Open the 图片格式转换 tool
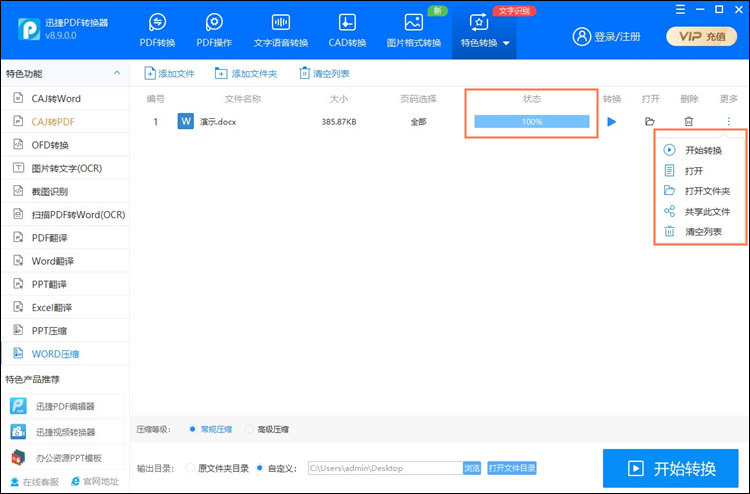The height and width of the screenshot is (494, 750). [413, 30]
